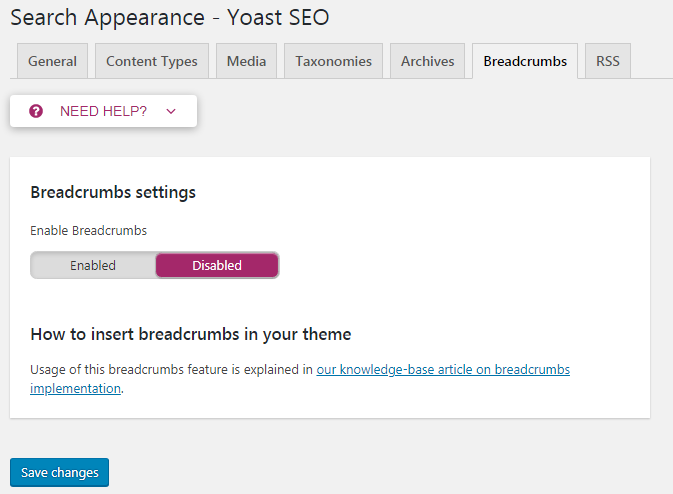
Task: Click the Breadcrumbs settings heading
Action: (x=113, y=192)
